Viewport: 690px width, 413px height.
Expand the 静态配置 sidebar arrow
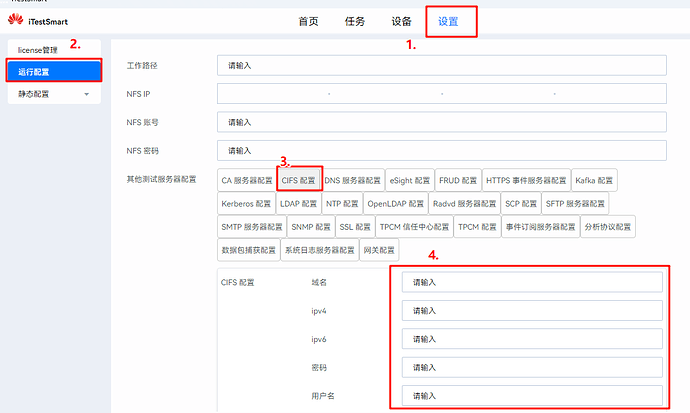[86, 94]
